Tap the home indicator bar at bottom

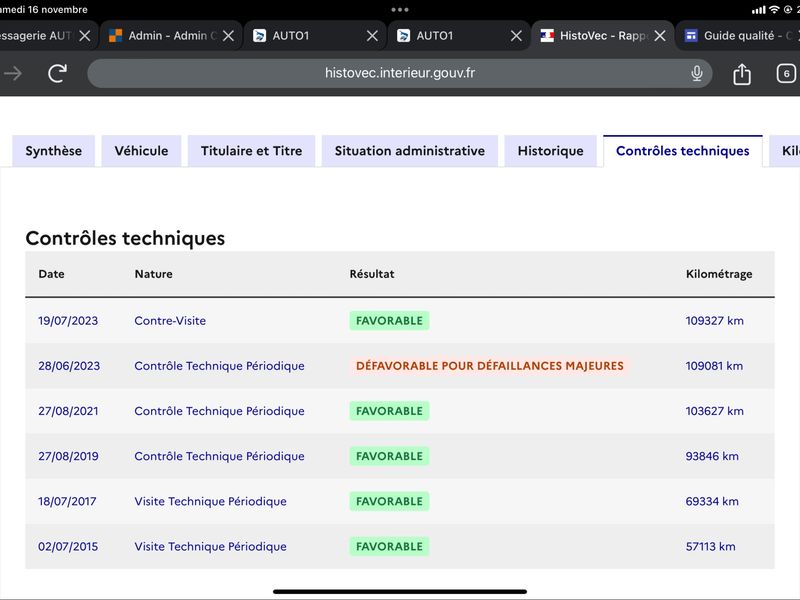[399, 592]
